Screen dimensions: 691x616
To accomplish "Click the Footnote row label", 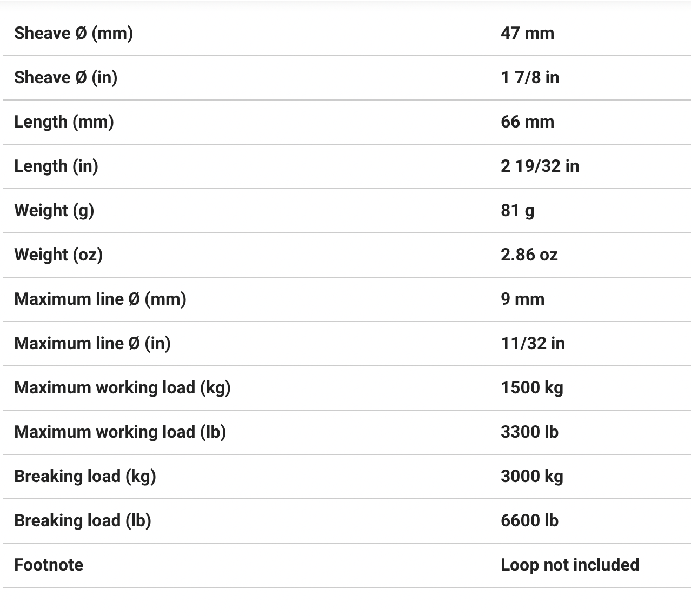I will (x=49, y=565).
